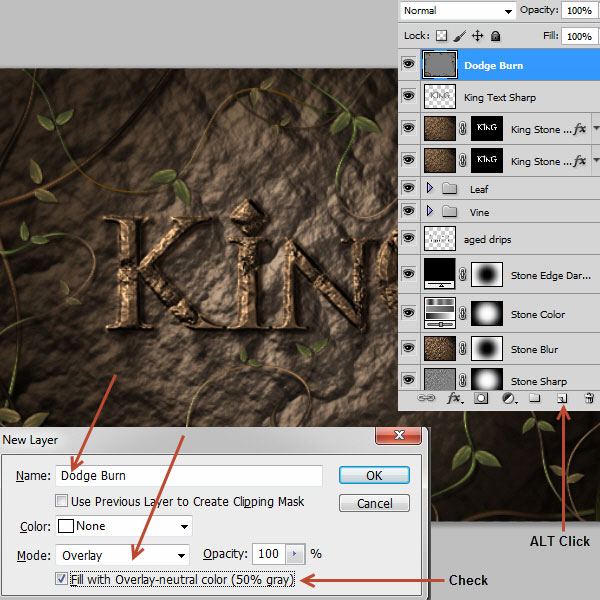The height and width of the screenshot is (600, 600).
Task: Click the Stone Sharp layer mask thumbnail
Action: (x=487, y=379)
